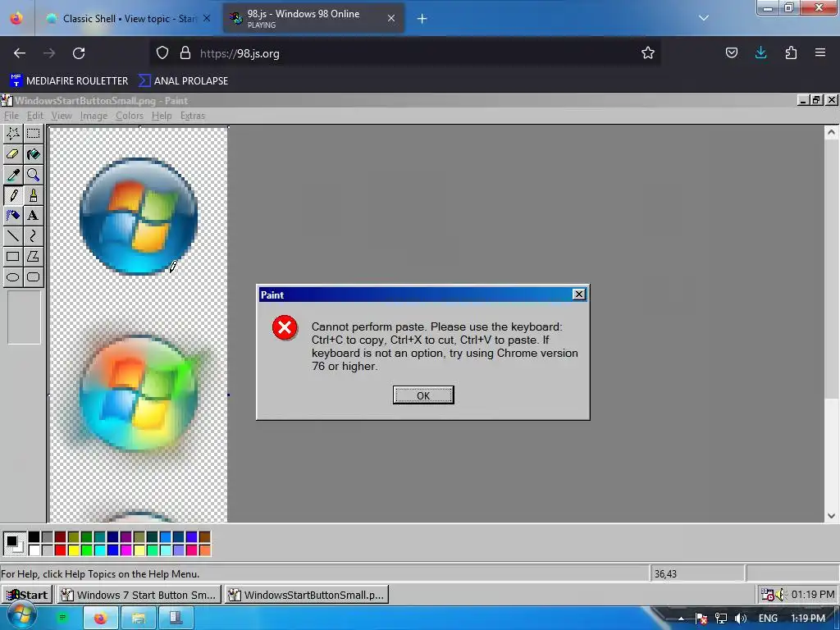The height and width of the screenshot is (630, 840).
Task: Open the Paint Help menu
Action: pyautogui.click(x=162, y=116)
